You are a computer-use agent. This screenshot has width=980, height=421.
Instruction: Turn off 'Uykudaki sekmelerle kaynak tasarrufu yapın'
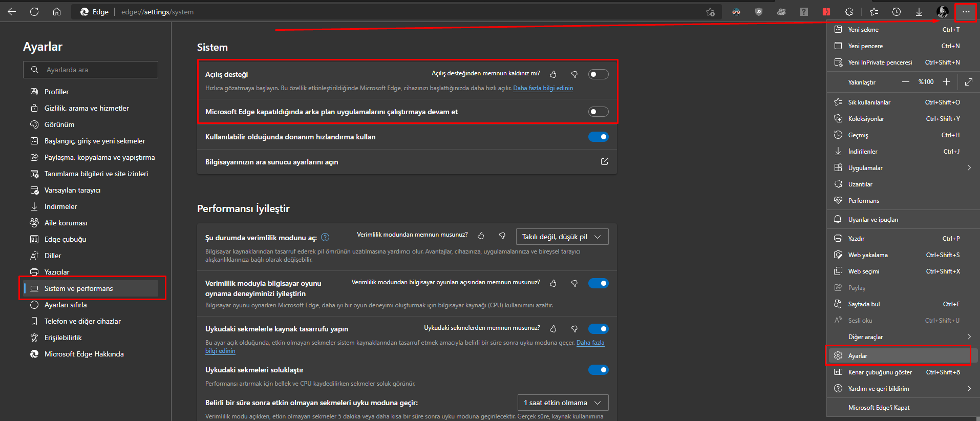point(598,329)
